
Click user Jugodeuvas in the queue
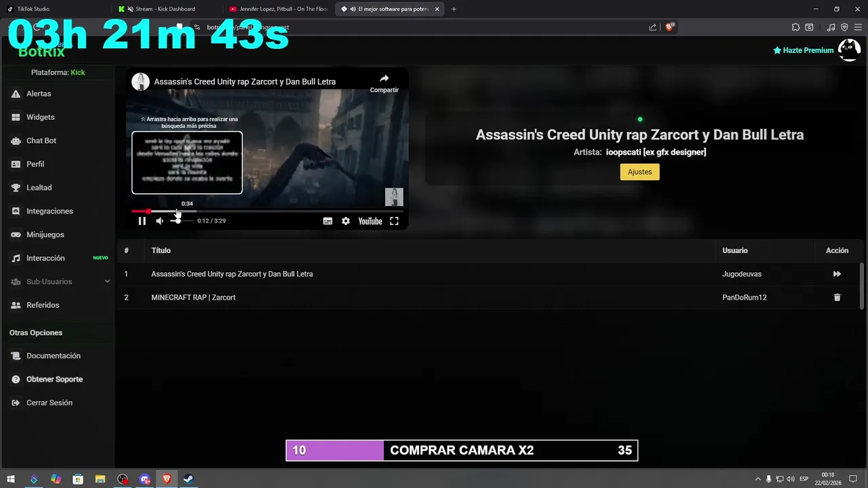pyautogui.click(x=742, y=274)
